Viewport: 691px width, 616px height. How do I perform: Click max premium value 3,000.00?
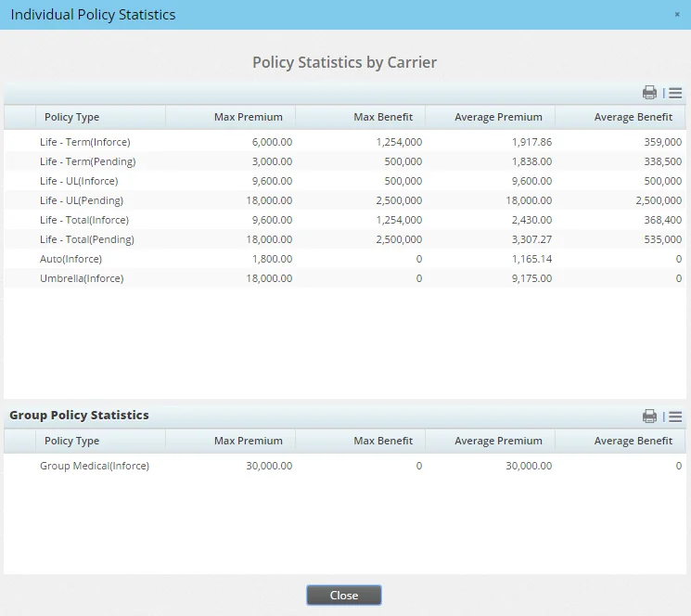point(272,161)
